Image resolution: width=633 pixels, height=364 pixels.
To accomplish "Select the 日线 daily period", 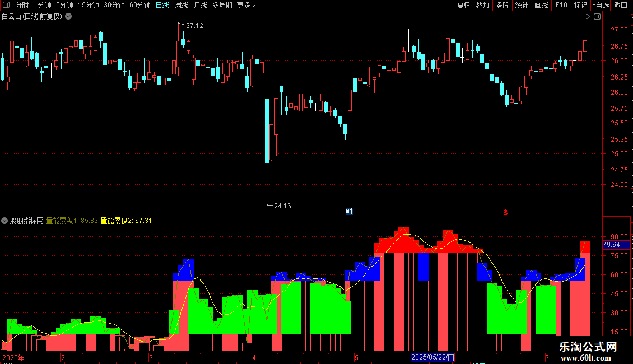I will click(162, 5).
